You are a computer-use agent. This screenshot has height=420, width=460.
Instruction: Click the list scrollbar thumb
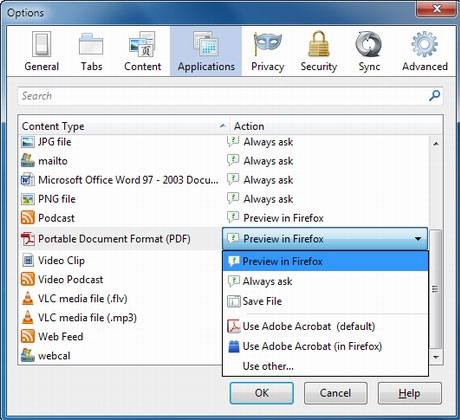click(x=436, y=289)
